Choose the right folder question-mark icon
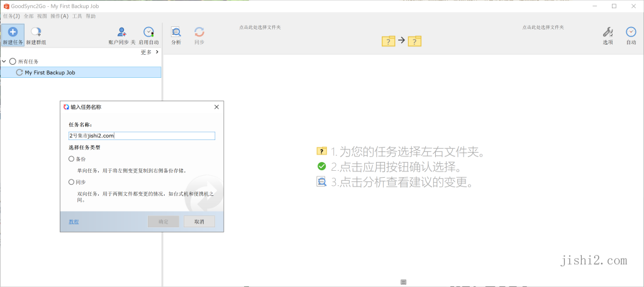644x287 pixels. click(x=414, y=41)
